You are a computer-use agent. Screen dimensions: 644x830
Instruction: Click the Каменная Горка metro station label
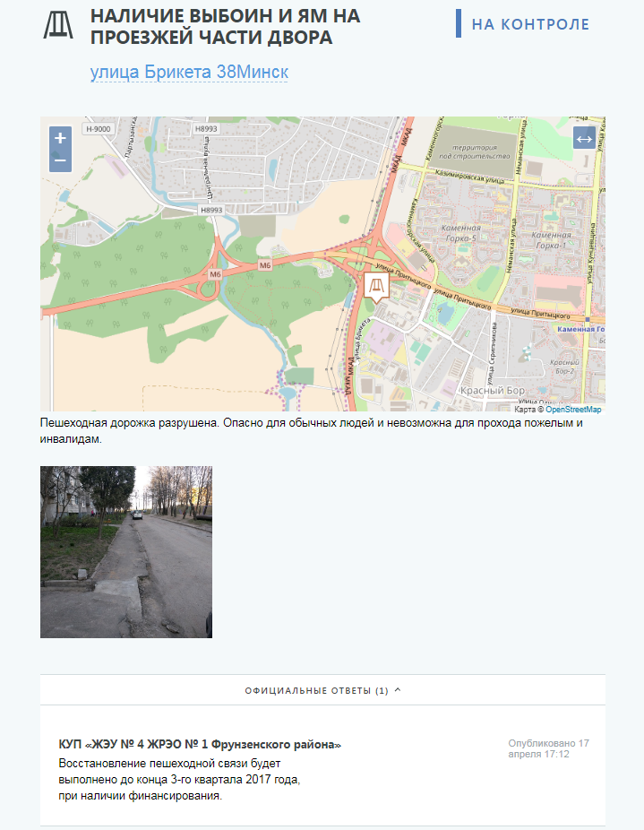point(581,330)
